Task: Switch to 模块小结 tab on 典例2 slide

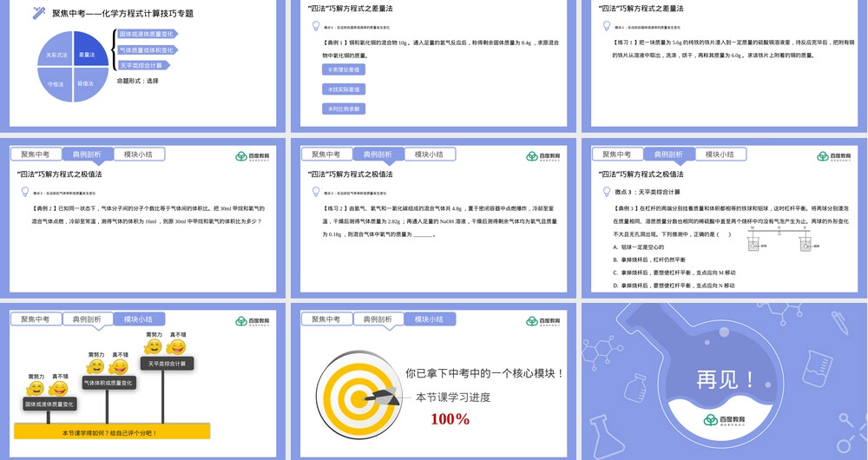Action: [138, 154]
